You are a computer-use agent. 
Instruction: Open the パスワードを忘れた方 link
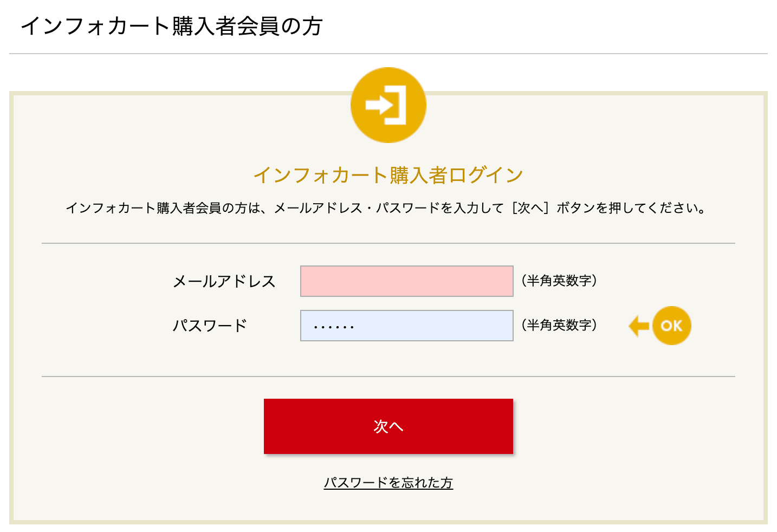(x=388, y=483)
